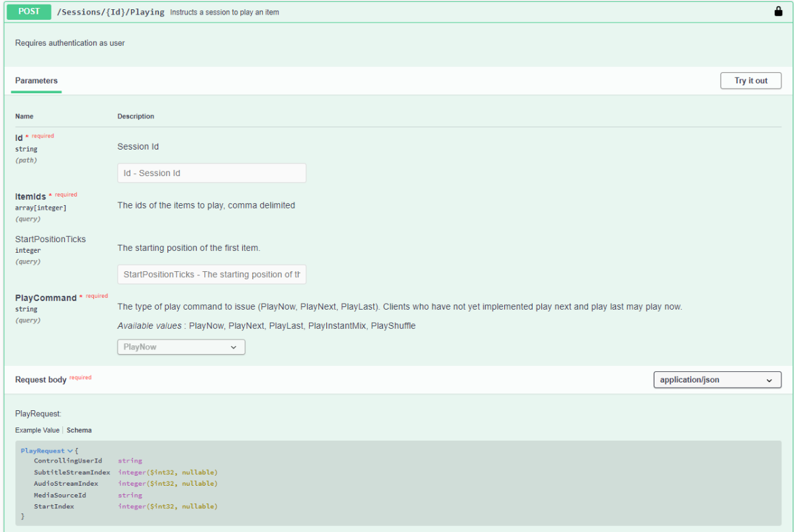Image resolution: width=794 pixels, height=532 pixels.
Task: Click the /Sessions/{Id}/Playing endpoint path
Action: click(x=110, y=12)
